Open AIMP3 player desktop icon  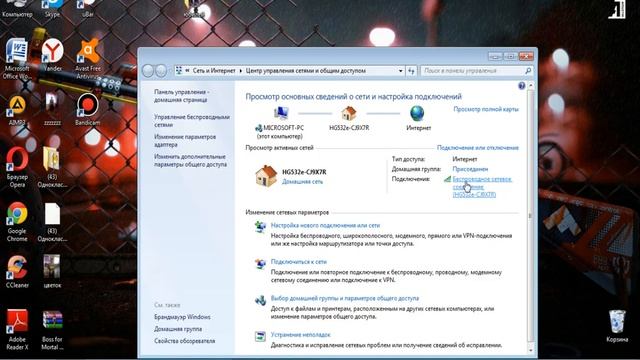pyautogui.click(x=17, y=110)
